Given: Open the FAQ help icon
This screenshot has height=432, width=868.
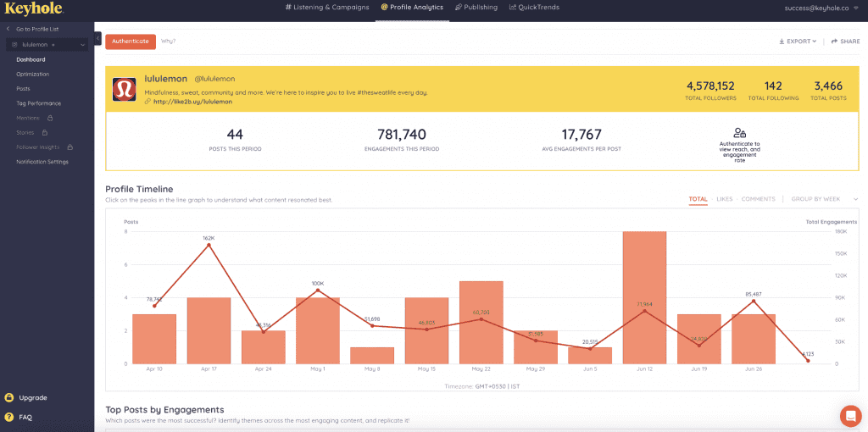Looking at the screenshot, I should (8, 417).
